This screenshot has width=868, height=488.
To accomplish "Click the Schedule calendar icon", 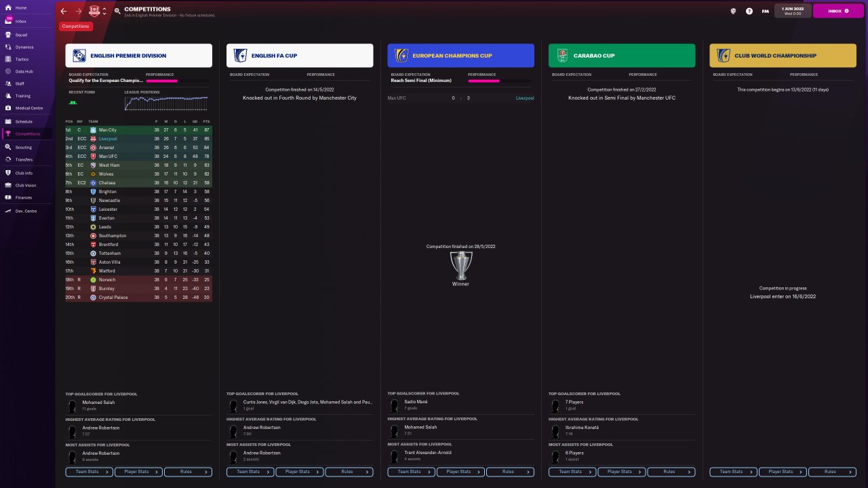I will point(8,121).
